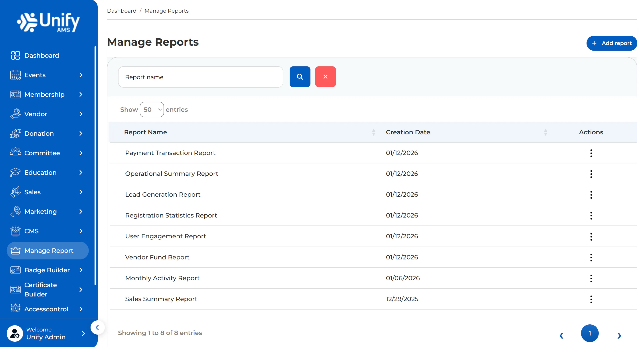Open actions menu for Lead Generation Report
Screen dimensions: 644x347
point(591,195)
